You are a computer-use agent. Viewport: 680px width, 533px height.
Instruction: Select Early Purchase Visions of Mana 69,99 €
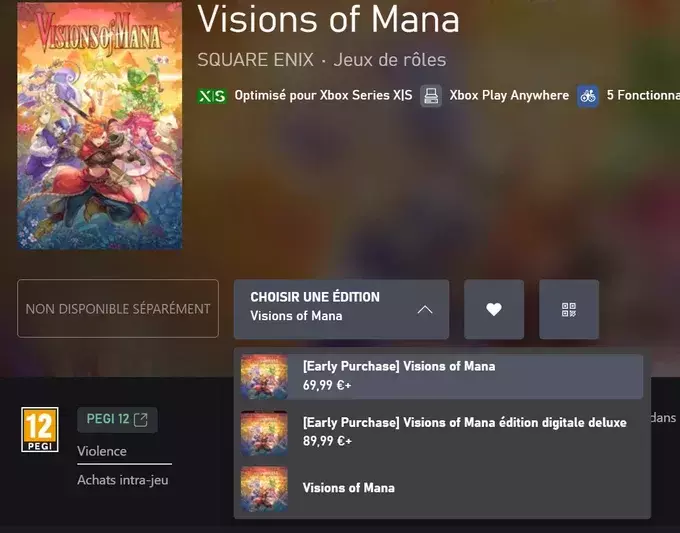pyautogui.click(x=442, y=376)
